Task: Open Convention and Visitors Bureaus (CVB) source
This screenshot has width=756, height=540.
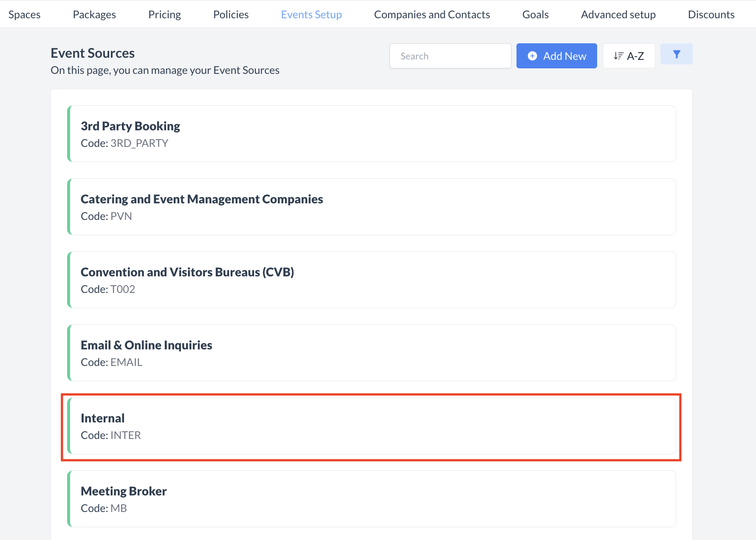Action: [x=372, y=280]
